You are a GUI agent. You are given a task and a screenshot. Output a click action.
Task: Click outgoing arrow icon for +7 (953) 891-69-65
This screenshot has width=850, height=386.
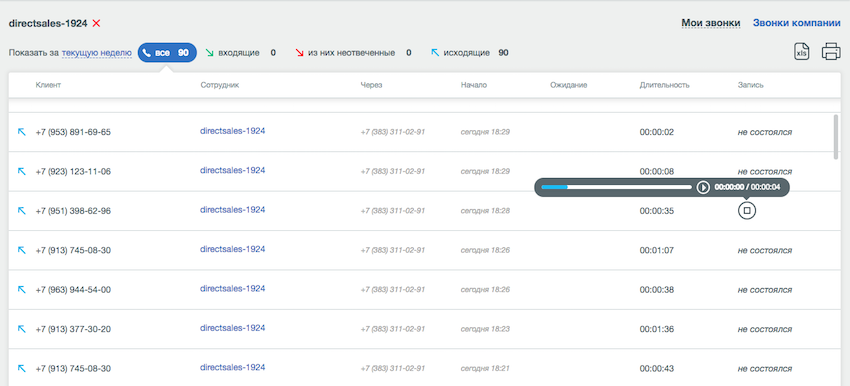pyautogui.click(x=22, y=132)
